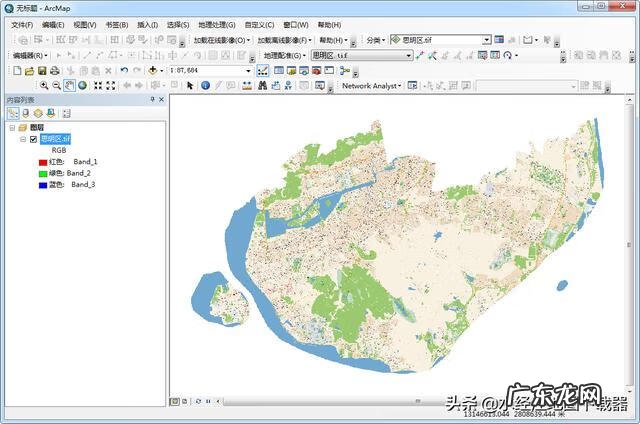Open the map scale dropdown
This screenshot has height=424, width=640.
[x=248, y=71]
